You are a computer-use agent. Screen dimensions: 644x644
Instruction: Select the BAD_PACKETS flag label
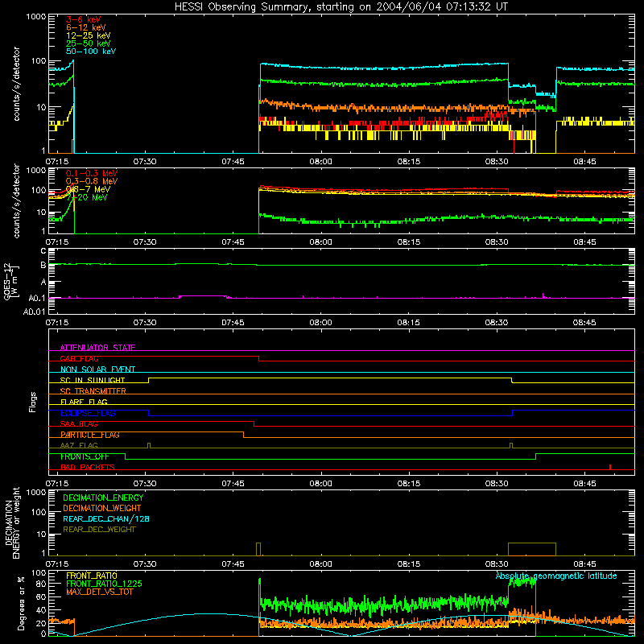88,467
